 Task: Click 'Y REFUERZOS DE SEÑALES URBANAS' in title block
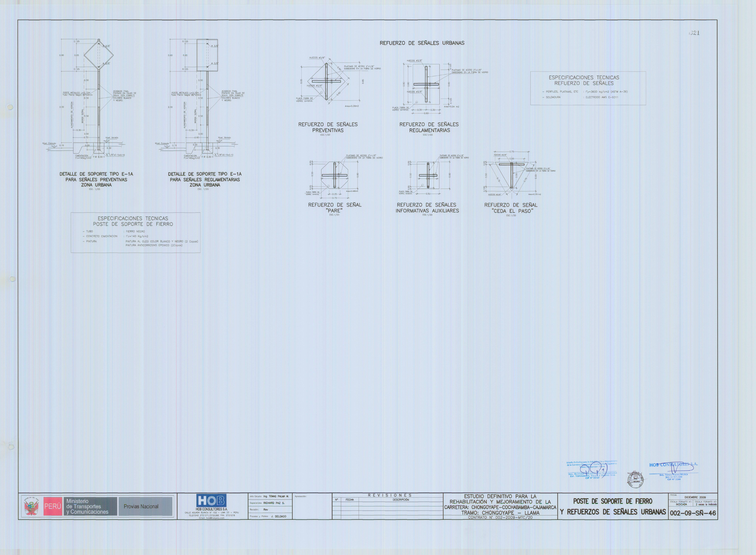[x=613, y=512]
